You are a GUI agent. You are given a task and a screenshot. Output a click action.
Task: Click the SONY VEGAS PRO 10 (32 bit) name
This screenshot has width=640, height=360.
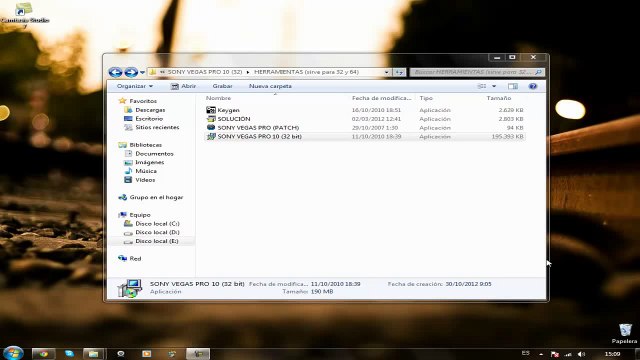pyautogui.click(x=260, y=136)
